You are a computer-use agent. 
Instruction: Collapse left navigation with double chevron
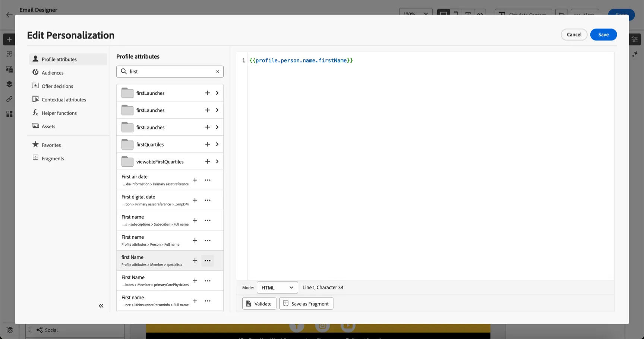pyautogui.click(x=101, y=306)
